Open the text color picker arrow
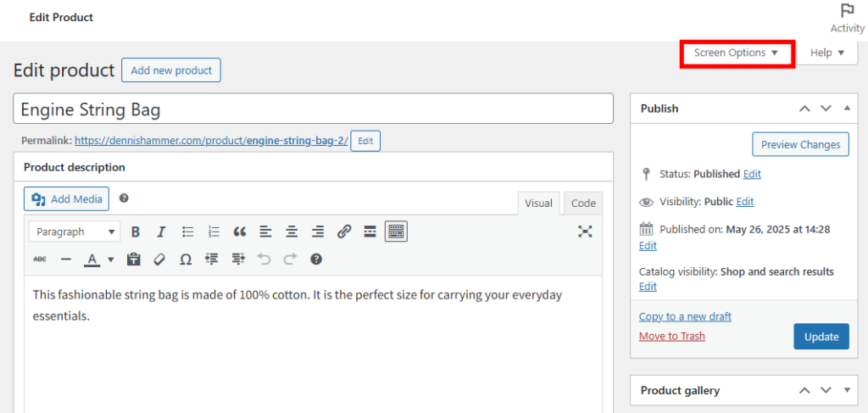The height and width of the screenshot is (413, 868). (x=111, y=260)
